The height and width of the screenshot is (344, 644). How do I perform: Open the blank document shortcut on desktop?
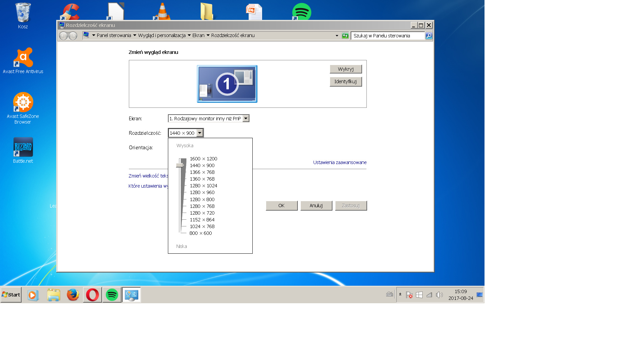[116, 11]
